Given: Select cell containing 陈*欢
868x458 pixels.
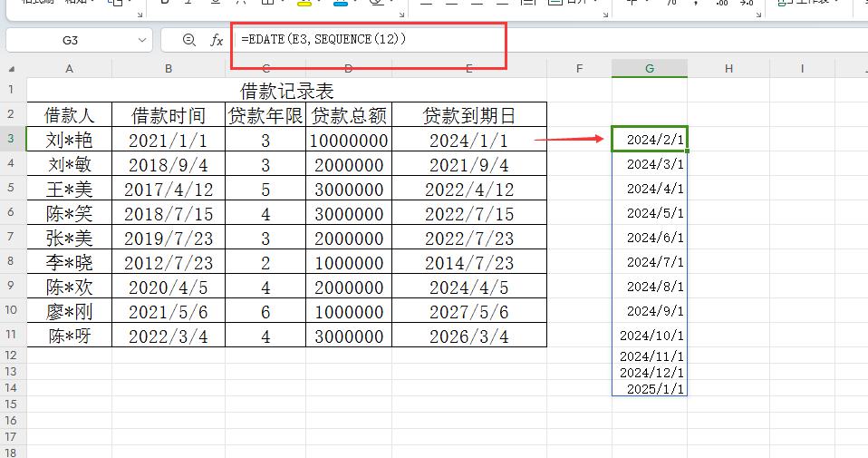Looking at the screenshot, I should [x=69, y=287].
